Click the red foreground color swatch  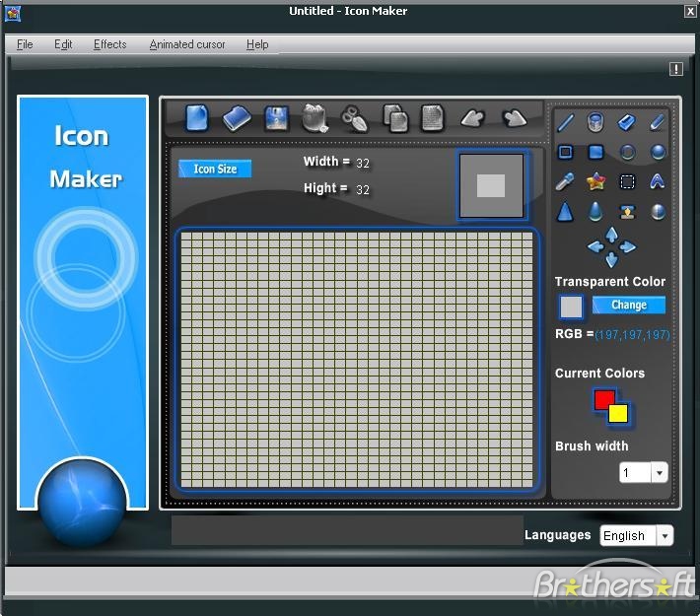602,399
